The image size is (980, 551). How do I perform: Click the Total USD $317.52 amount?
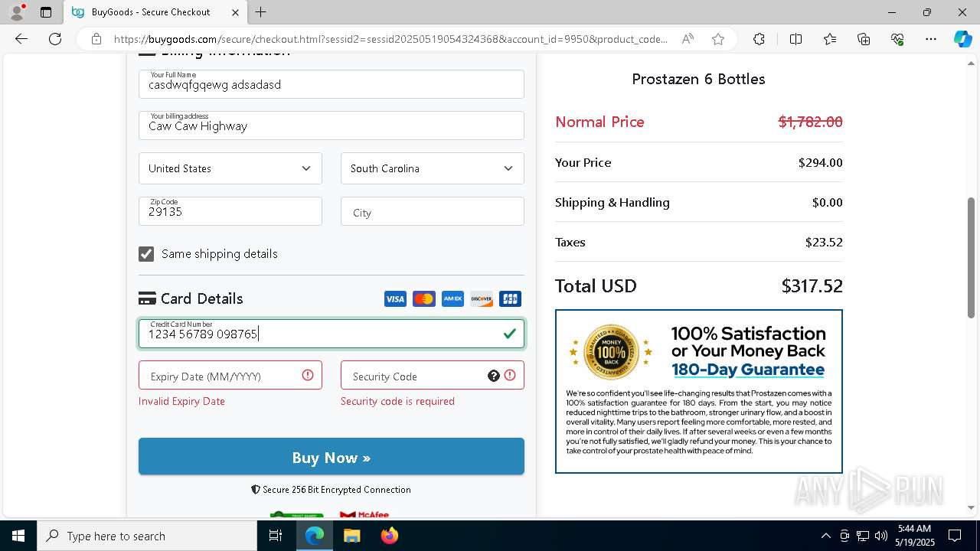(812, 286)
